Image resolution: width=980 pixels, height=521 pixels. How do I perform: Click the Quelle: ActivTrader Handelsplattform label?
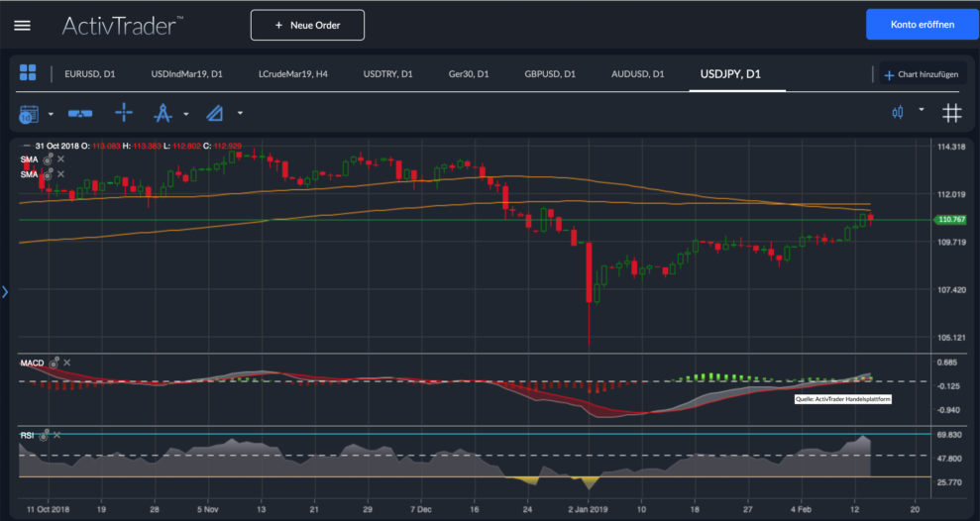pos(843,398)
